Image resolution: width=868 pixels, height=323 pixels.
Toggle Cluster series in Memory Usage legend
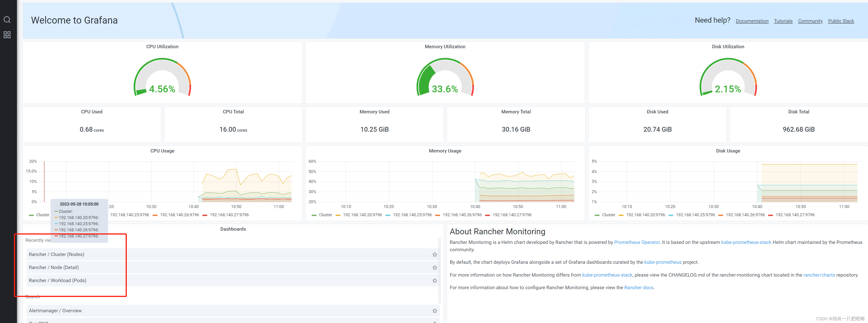(x=325, y=215)
